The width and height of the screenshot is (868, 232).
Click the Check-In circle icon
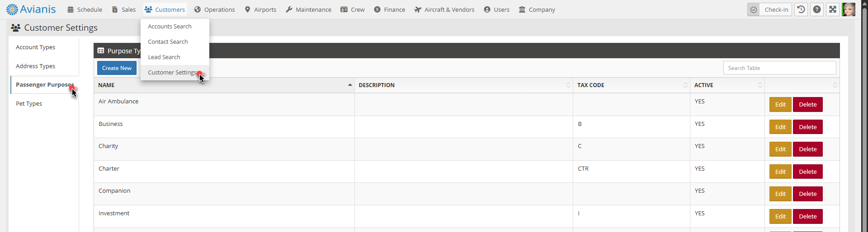(x=754, y=9)
